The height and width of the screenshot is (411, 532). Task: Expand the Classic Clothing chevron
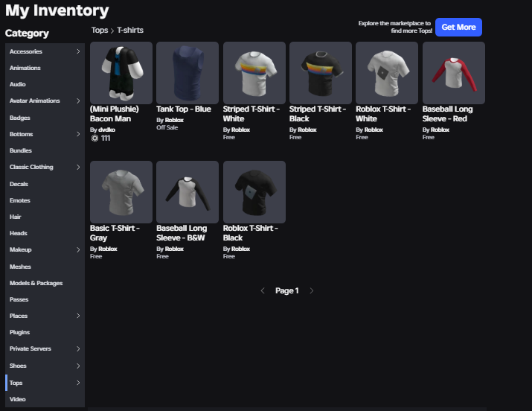[78, 167]
